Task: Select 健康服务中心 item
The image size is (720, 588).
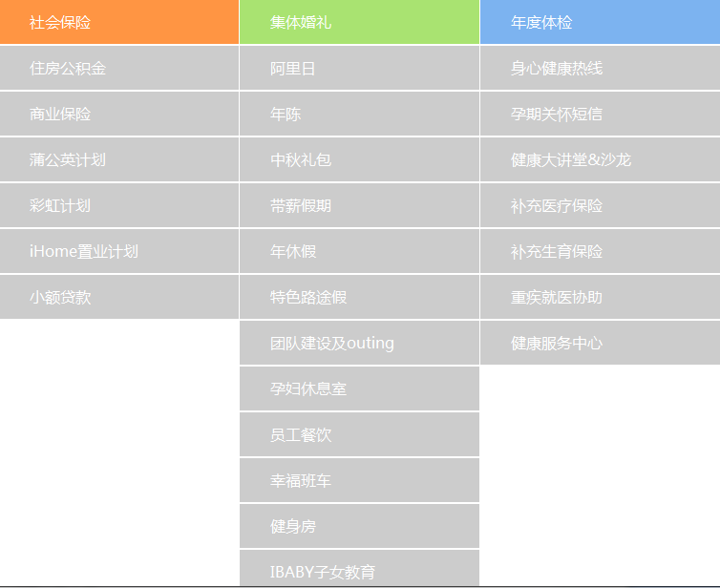Action: (x=600, y=343)
